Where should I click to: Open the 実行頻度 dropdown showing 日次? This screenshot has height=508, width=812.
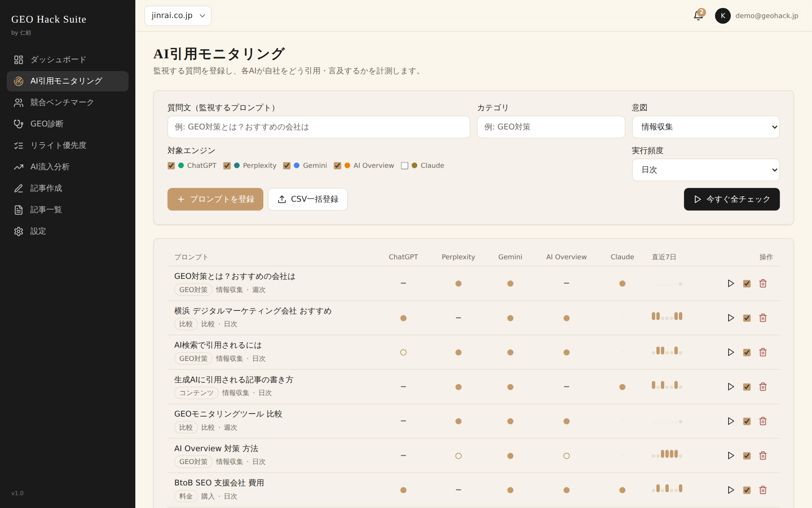[x=706, y=170]
